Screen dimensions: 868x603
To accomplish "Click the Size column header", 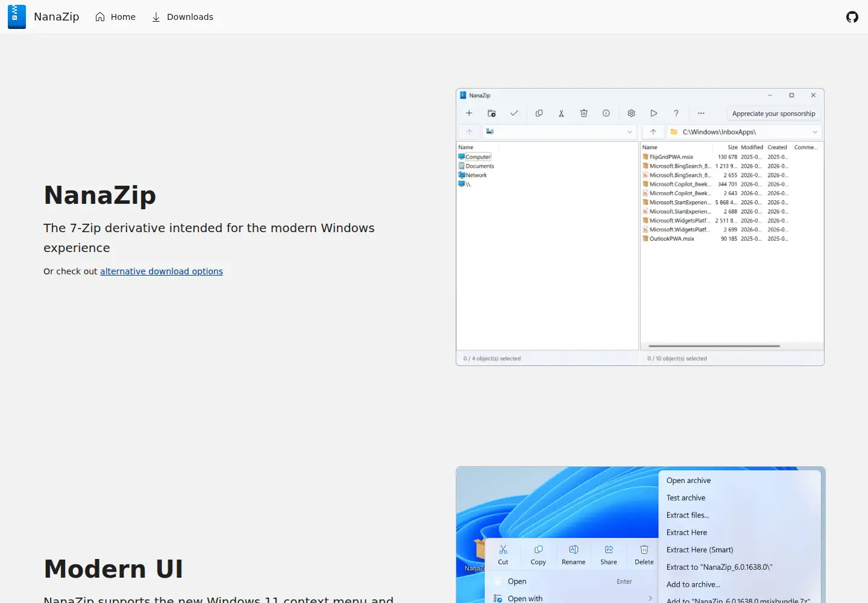I will click(732, 147).
